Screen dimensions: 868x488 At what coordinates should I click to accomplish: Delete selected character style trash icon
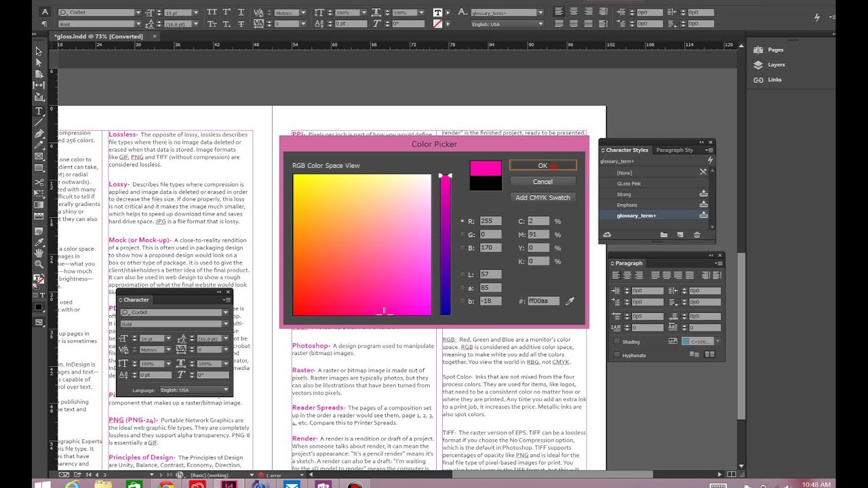click(696, 235)
